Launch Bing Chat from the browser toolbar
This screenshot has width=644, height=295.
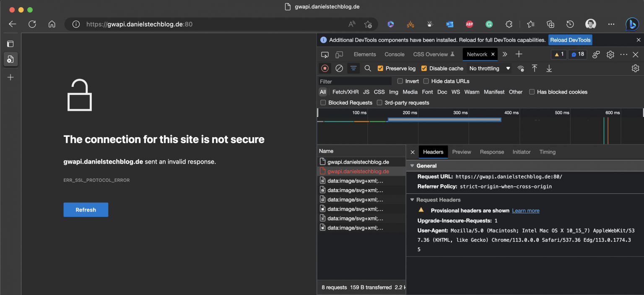pyautogui.click(x=631, y=24)
